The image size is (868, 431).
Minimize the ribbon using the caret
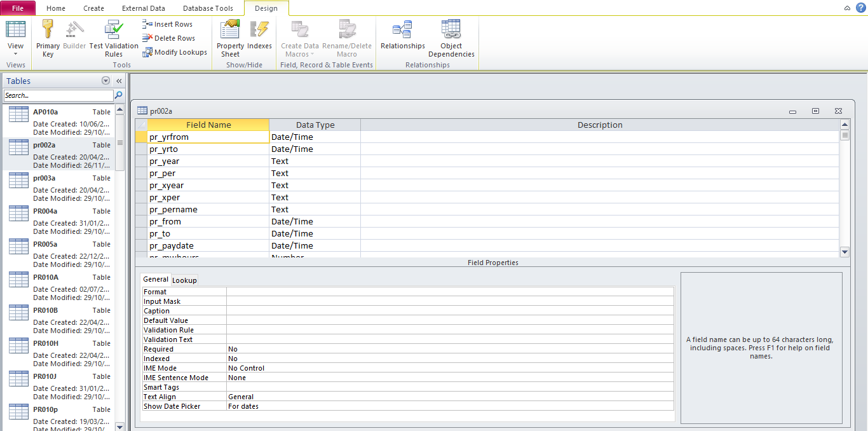(x=847, y=8)
